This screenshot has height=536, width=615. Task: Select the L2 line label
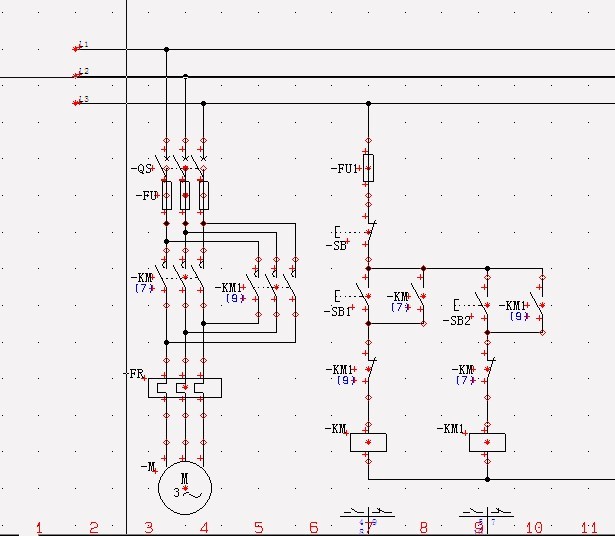coord(83,72)
